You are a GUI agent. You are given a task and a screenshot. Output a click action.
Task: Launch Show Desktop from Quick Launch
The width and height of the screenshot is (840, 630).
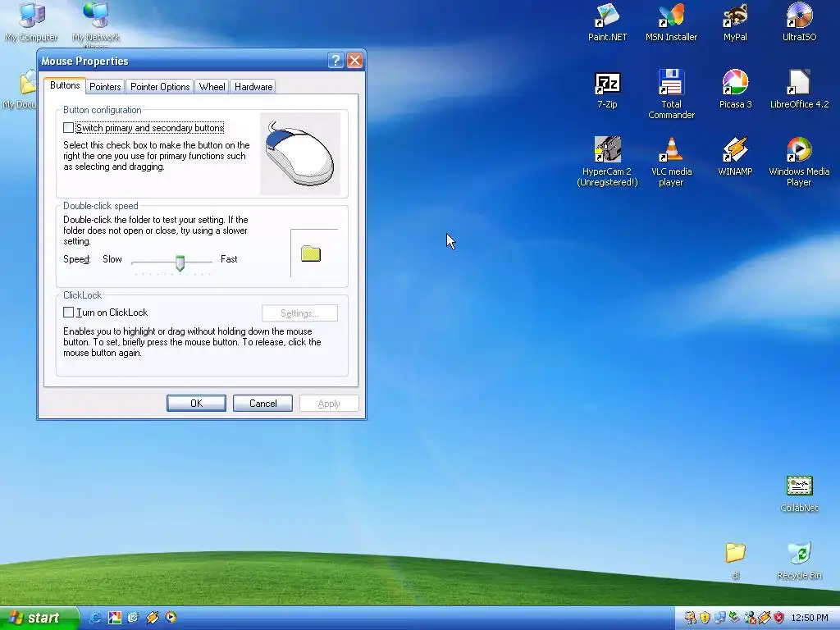(x=134, y=618)
